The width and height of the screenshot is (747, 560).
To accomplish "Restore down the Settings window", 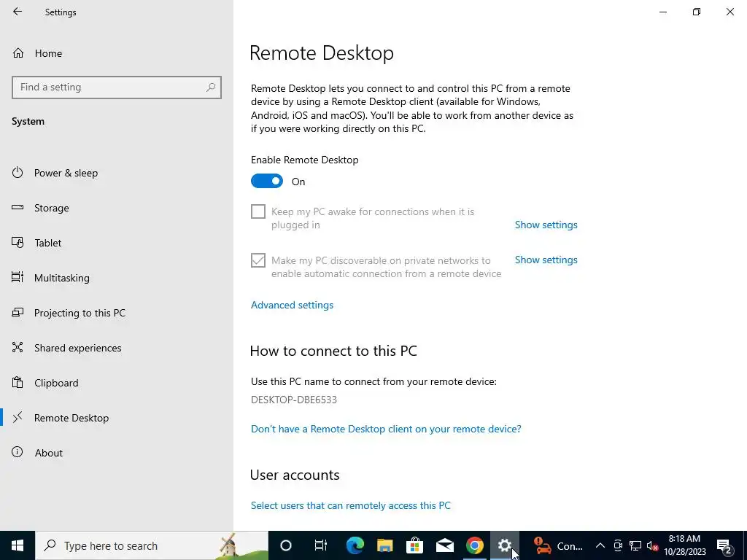I will pos(697,12).
